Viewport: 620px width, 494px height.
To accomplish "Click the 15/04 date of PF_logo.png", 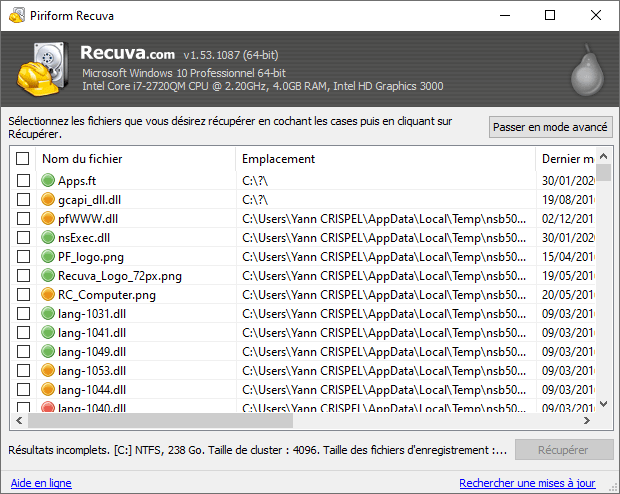I will coord(568,257).
